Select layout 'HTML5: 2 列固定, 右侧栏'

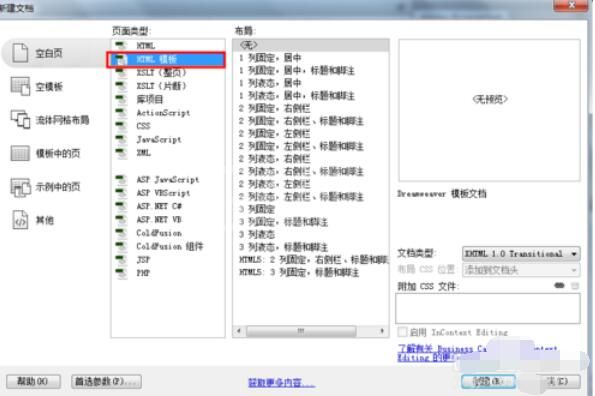click(313, 259)
